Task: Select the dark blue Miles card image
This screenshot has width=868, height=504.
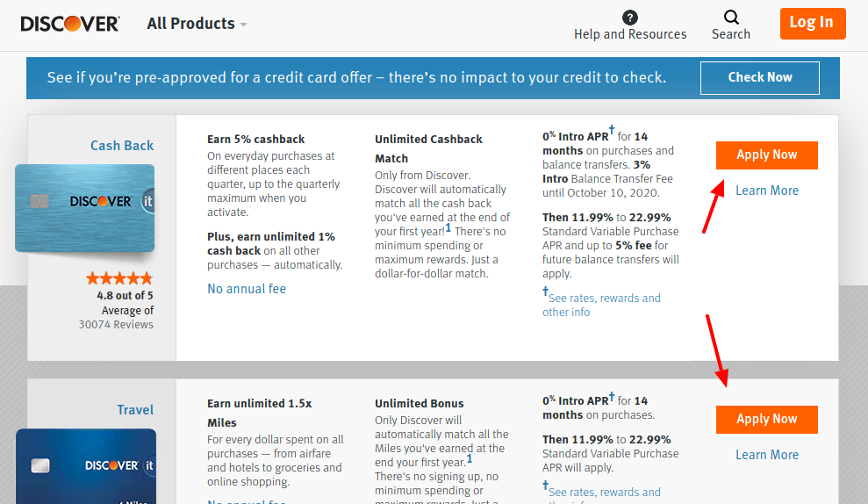Action: click(86, 465)
